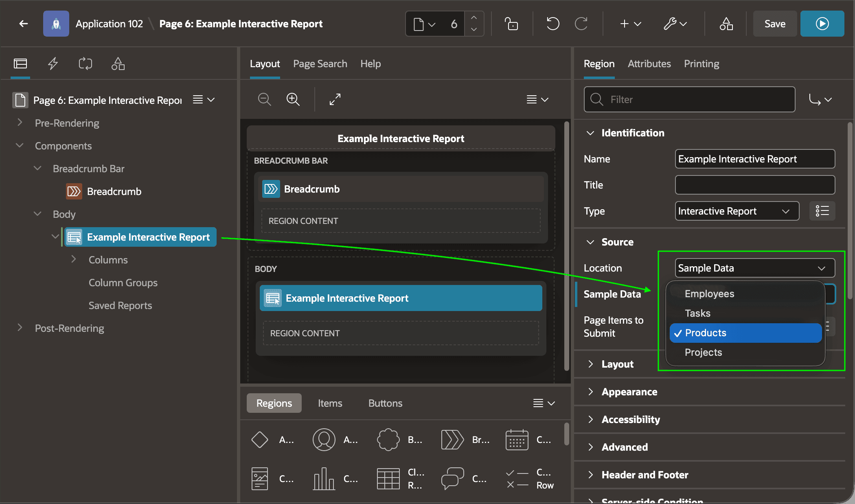This screenshot has width=855, height=504.
Task: Open the Region properties tab
Action: [x=599, y=64]
